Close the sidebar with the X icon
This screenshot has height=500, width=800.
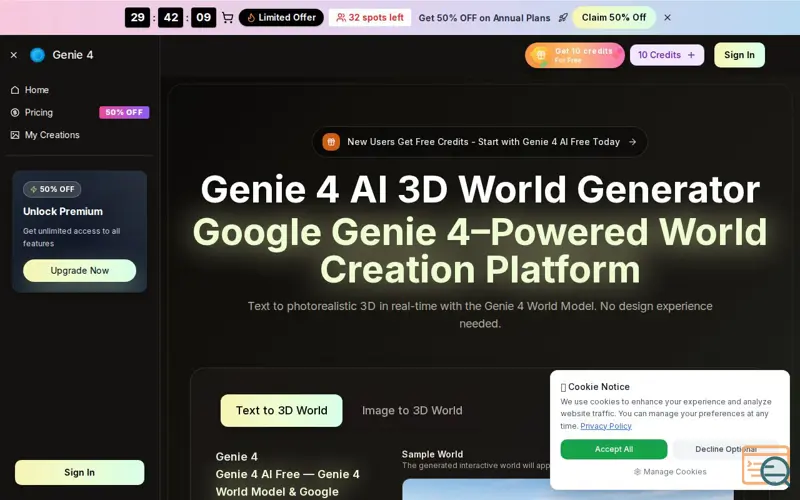click(x=14, y=55)
